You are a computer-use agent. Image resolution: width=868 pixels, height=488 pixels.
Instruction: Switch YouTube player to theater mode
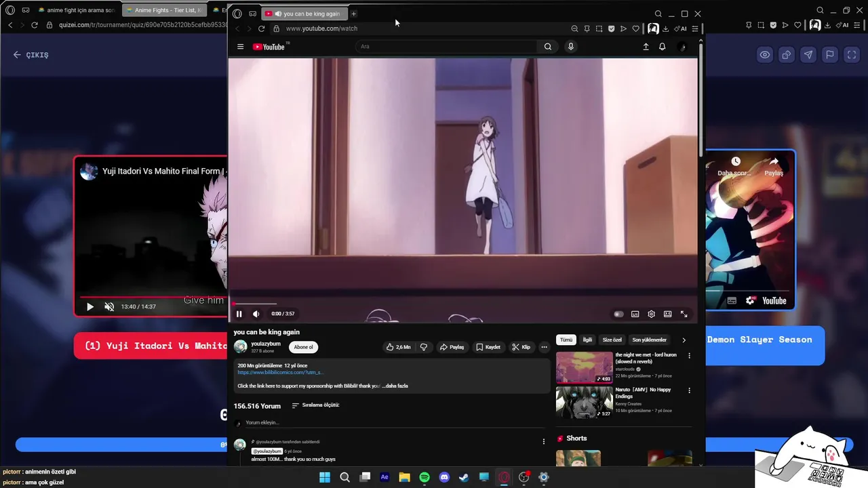667,314
